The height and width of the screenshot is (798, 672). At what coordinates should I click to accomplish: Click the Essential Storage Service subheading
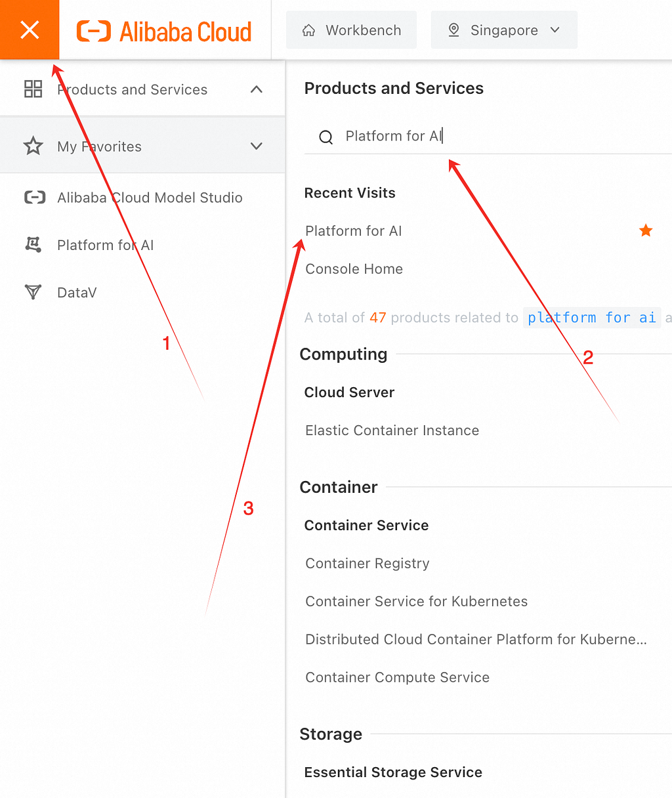coord(393,772)
